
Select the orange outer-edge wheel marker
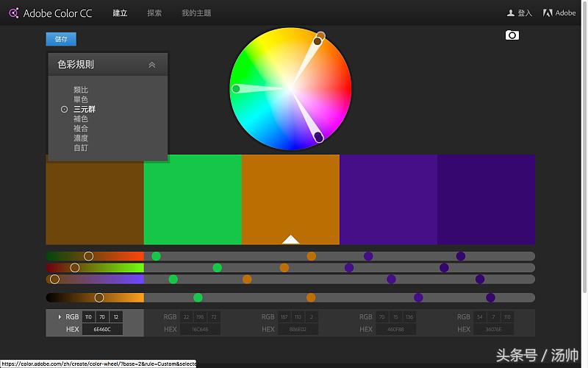point(320,35)
